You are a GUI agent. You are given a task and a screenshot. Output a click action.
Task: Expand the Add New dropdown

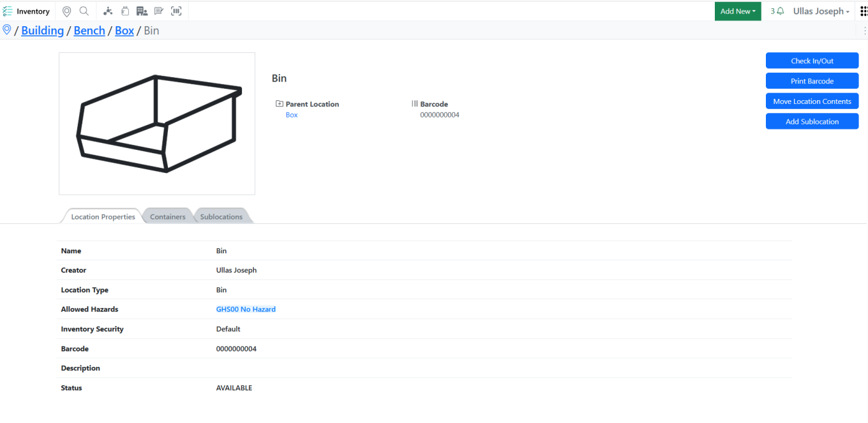click(x=738, y=11)
